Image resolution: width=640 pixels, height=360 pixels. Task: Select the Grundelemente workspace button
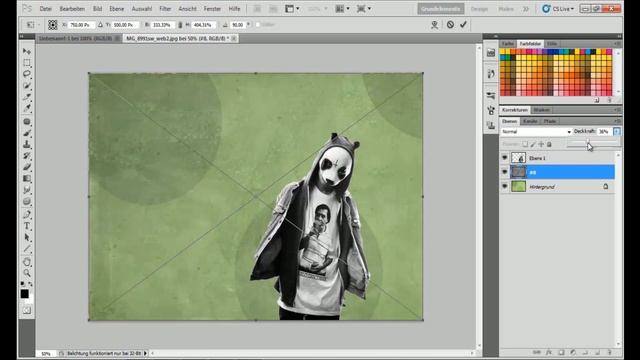point(441,9)
